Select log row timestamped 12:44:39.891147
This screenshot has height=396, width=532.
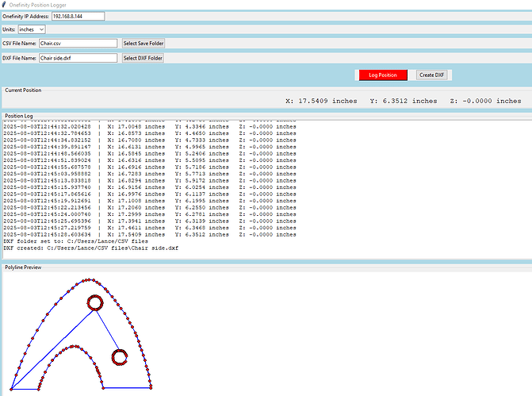[150, 147]
